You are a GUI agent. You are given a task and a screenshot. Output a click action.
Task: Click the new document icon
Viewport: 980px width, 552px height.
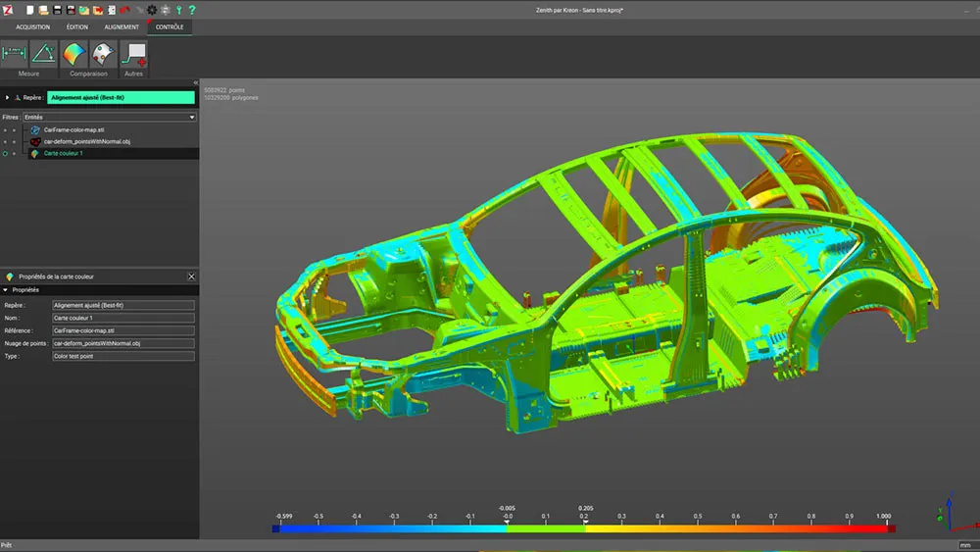[30, 10]
